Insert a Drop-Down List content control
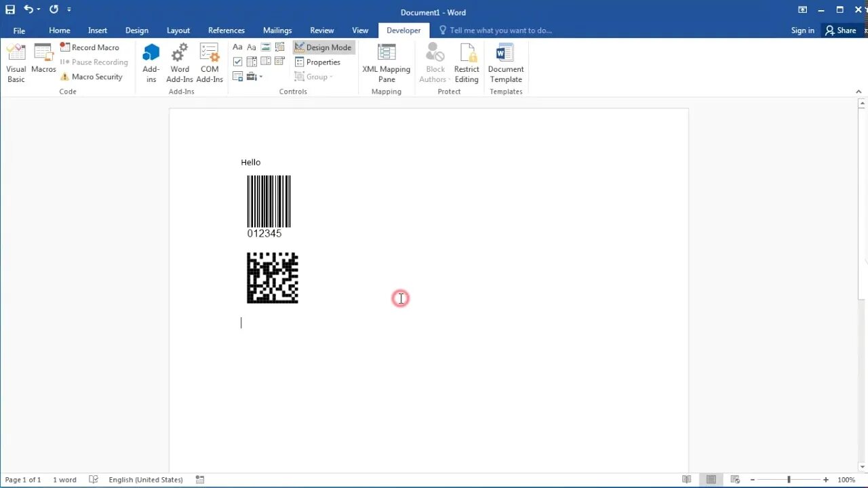This screenshot has width=868, height=488. click(266, 62)
